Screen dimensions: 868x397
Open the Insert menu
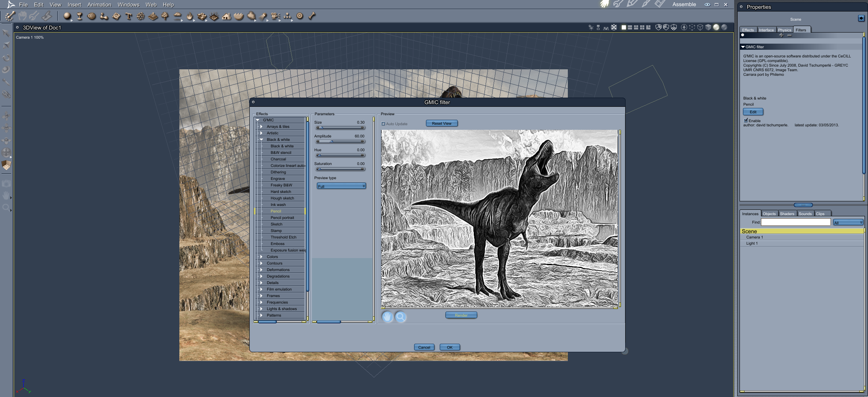[x=74, y=5]
